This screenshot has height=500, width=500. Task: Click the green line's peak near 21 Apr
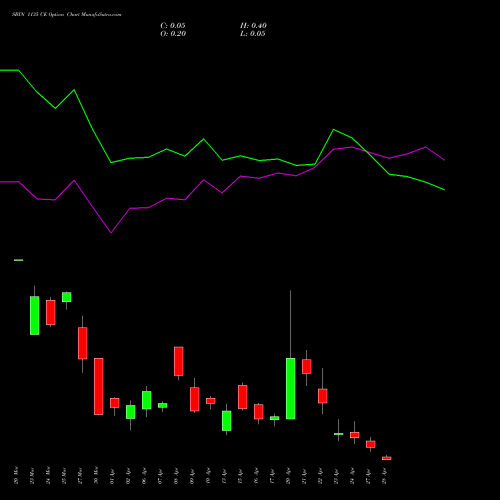click(334, 129)
